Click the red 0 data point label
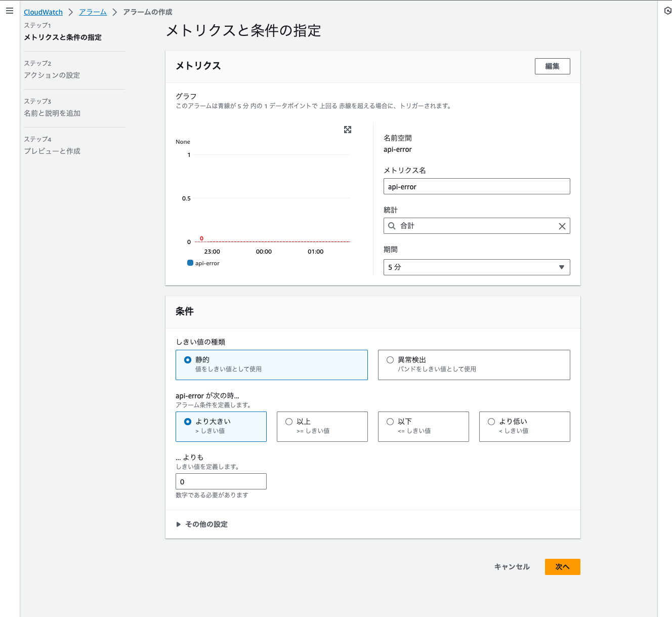The height and width of the screenshot is (617, 672). [201, 238]
